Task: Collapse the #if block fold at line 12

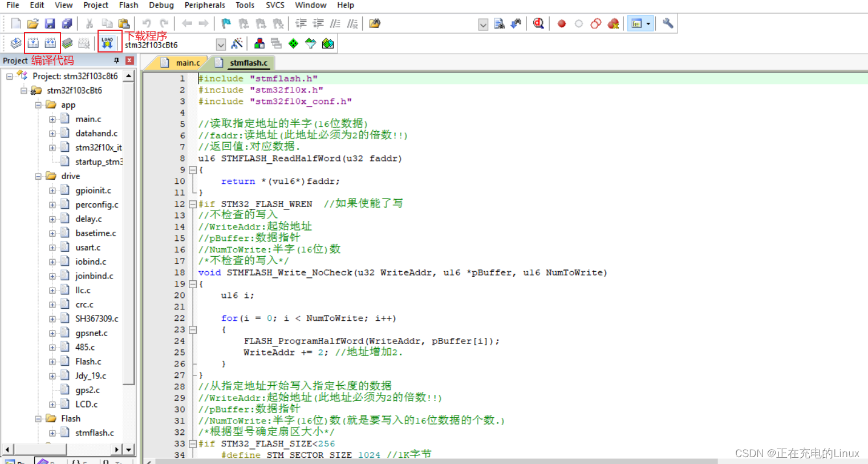Action: (193, 204)
